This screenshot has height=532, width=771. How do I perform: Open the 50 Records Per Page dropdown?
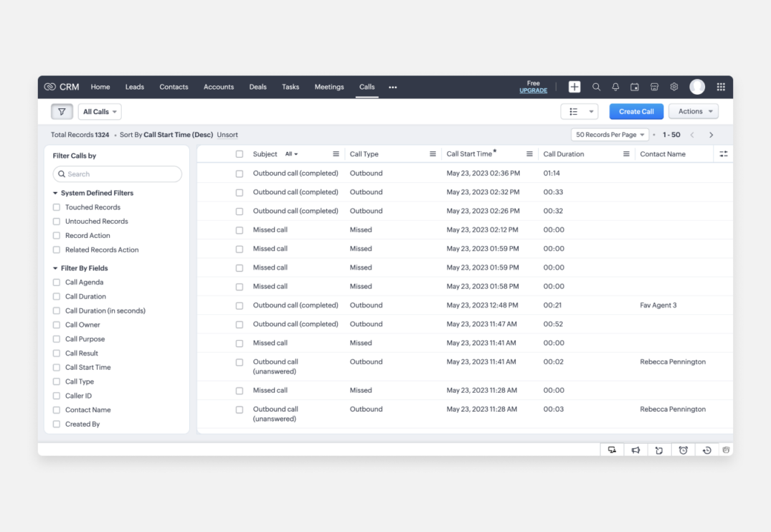click(x=610, y=135)
